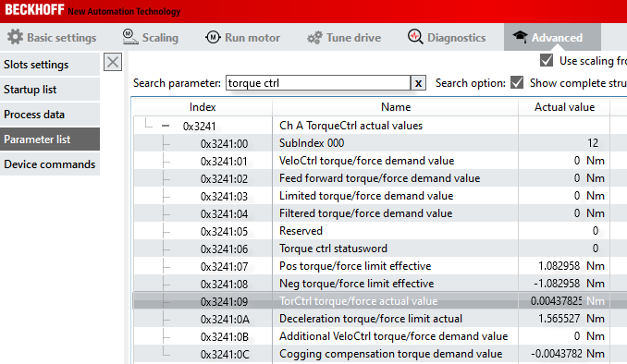This screenshot has height=364, width=627.
Task: Select Pos torque/force limit effective row
Action: click(x=380, y=266)
